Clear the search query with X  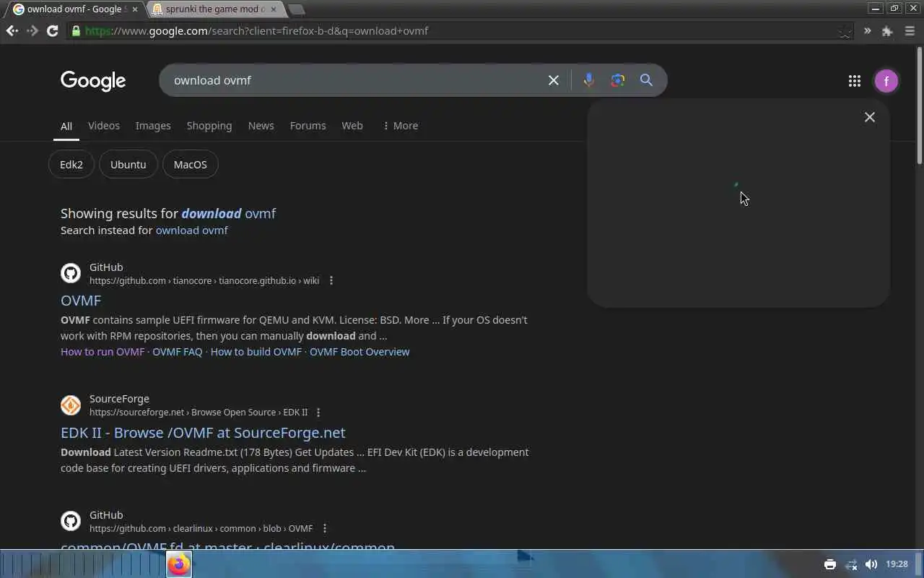[554, 80]
